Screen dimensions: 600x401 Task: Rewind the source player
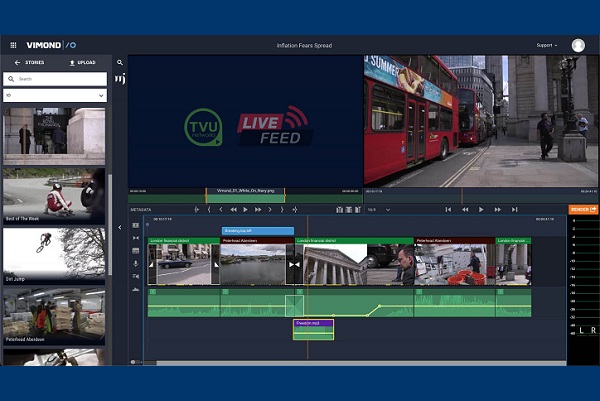(233, 210)
